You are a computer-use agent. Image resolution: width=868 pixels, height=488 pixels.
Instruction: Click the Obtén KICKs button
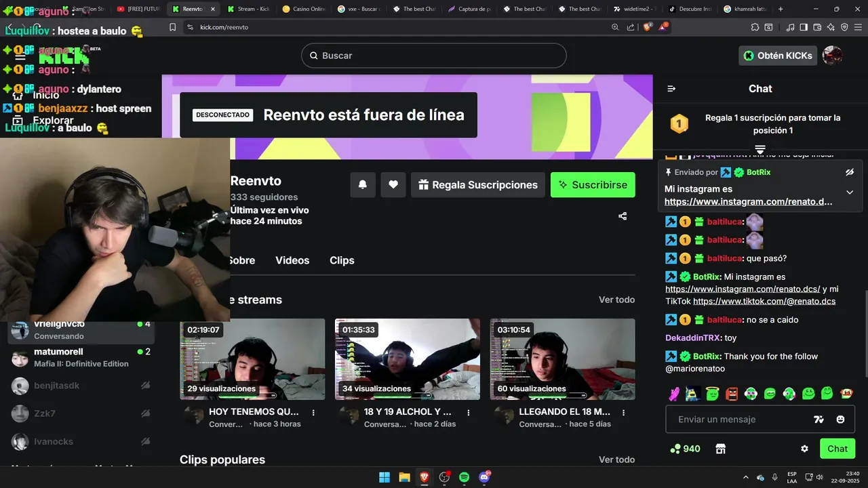click(x=778, y=56)
